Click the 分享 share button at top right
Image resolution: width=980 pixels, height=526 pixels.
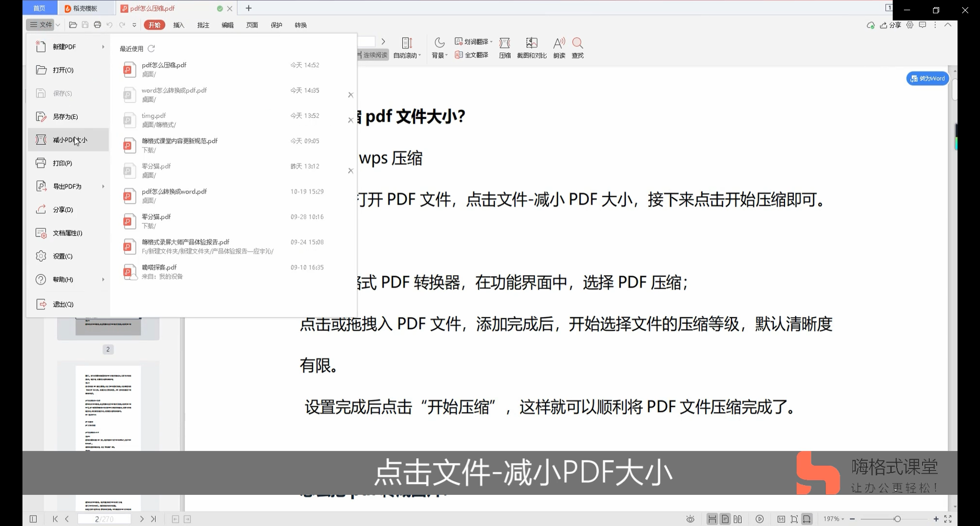(890, 25)
